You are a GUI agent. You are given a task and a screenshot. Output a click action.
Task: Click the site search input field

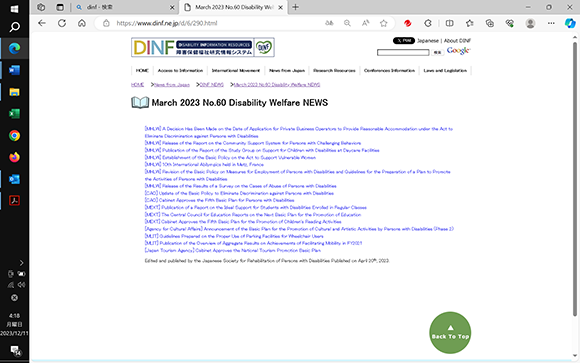tap(403, 53)
